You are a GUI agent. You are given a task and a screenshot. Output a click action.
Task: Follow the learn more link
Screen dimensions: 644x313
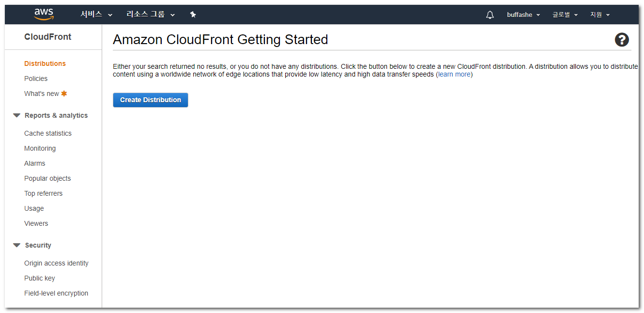(x=454, y=74)
